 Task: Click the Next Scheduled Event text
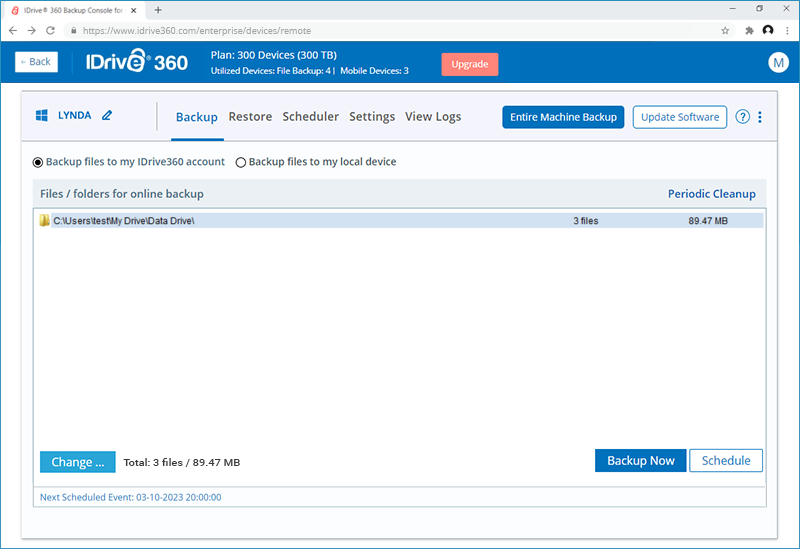click(131, 497)
